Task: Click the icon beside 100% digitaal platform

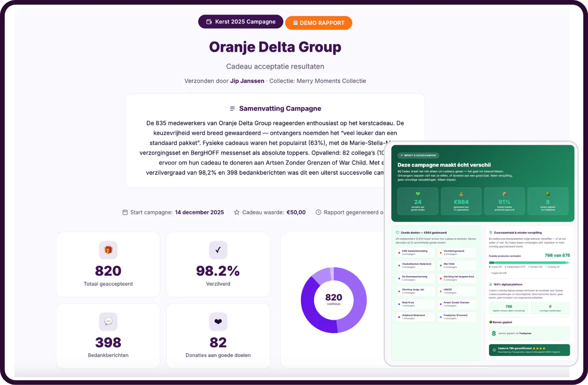Action: tap(491, 284)
